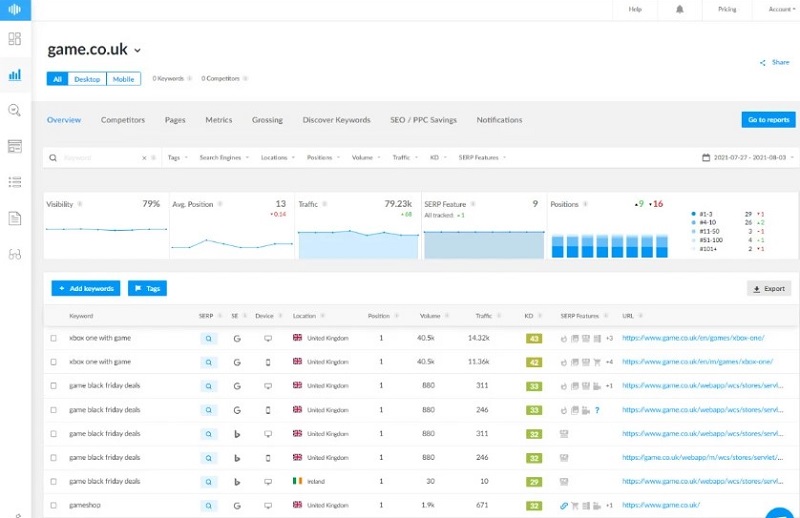Open the rank tracker bar chart icon in sidebar
Screen dimensions: 800x518
click(x=15, y=75)
